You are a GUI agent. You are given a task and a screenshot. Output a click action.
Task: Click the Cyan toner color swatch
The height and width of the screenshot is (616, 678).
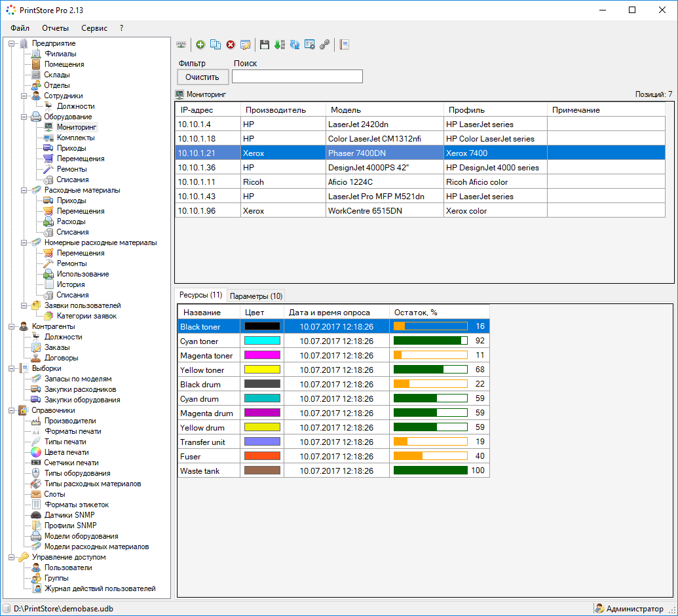tap(262, 341)
